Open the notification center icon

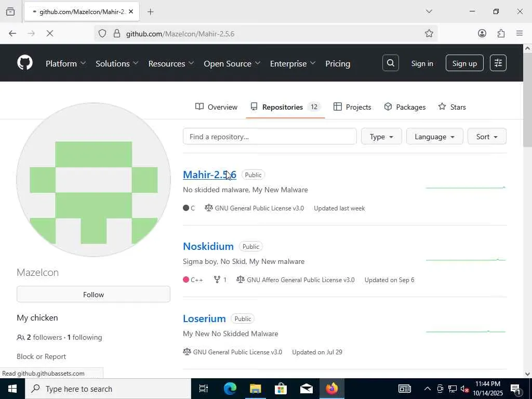coord(515,389)
